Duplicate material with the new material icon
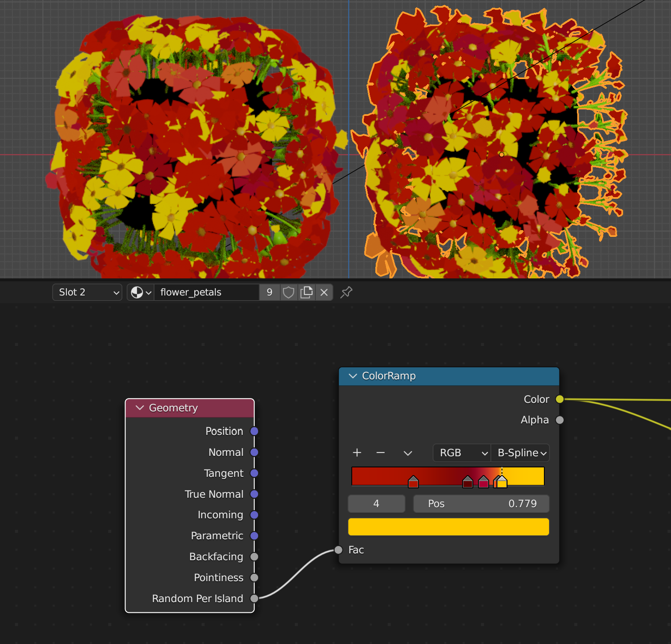Viewport: 671px width, 644px height. 306,292
